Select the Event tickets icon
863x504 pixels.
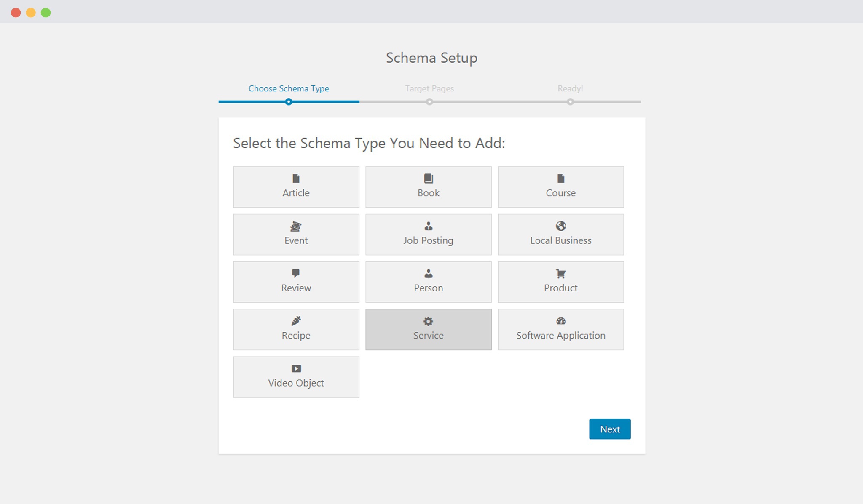(296, 226)
